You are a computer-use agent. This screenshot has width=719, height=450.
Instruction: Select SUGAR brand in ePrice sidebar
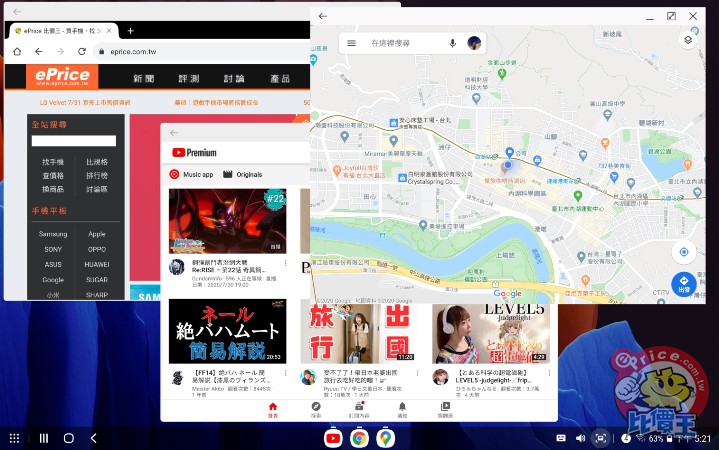coord(97,280)
